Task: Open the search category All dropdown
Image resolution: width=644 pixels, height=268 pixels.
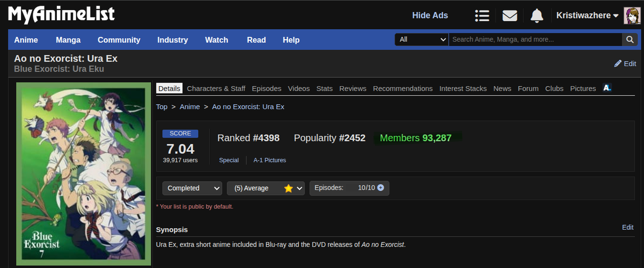Action: (x=422, y=39)
